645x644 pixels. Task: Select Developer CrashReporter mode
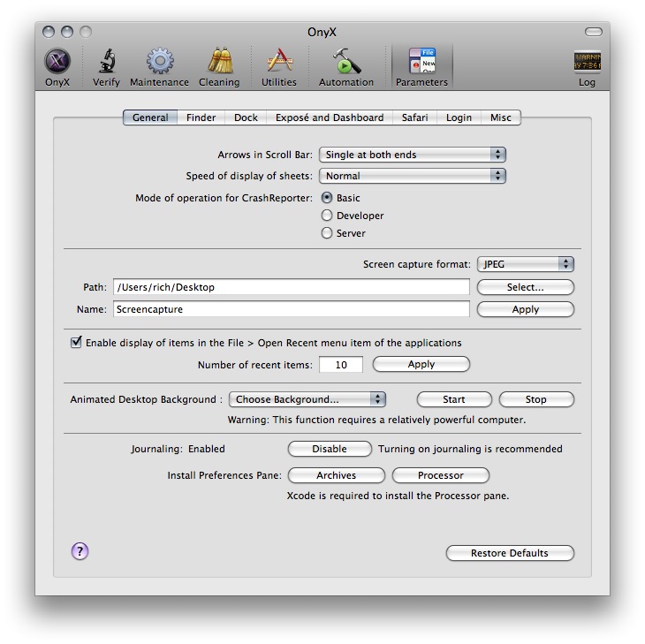pos(327,216)
